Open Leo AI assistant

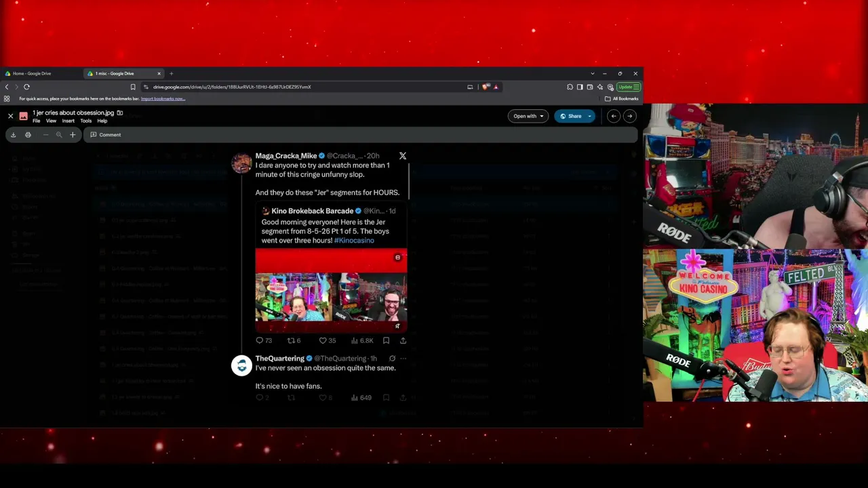(600, 87)
